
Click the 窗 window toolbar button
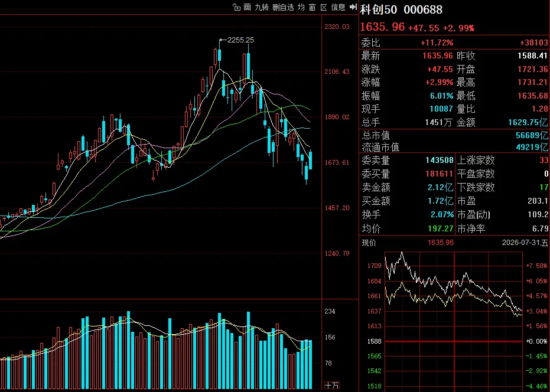pyautogui.click(x=312, y=7)
